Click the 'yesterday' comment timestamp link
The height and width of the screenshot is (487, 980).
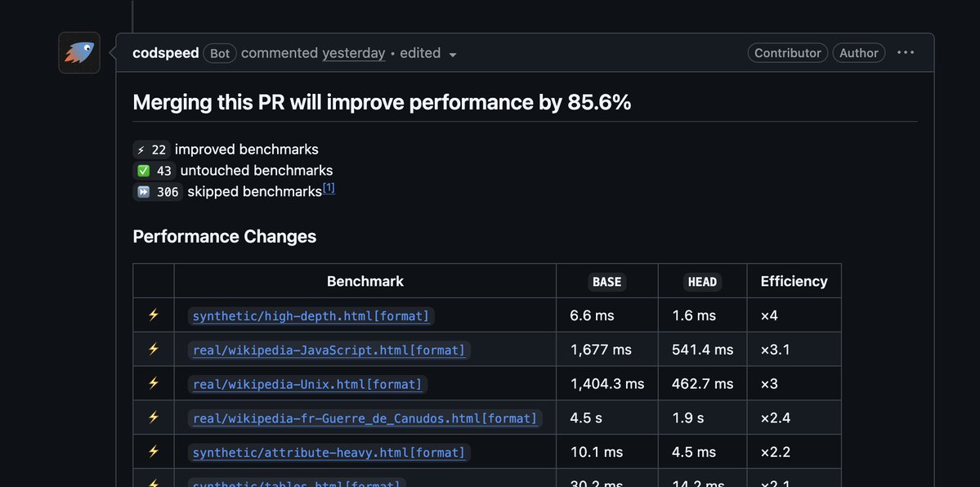coord(354,53)
